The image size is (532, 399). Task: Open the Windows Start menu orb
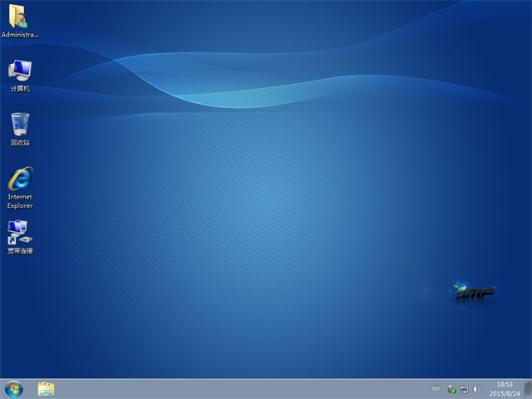13,388
